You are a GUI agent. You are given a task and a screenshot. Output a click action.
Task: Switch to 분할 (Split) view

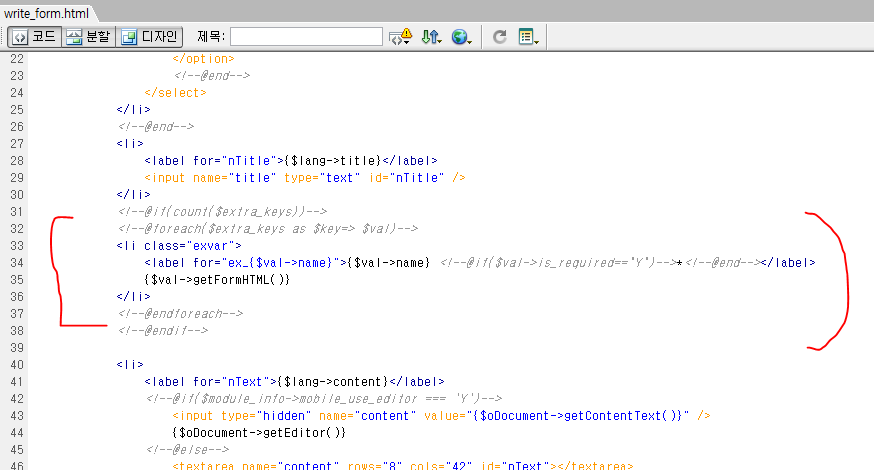click(89, 37)
